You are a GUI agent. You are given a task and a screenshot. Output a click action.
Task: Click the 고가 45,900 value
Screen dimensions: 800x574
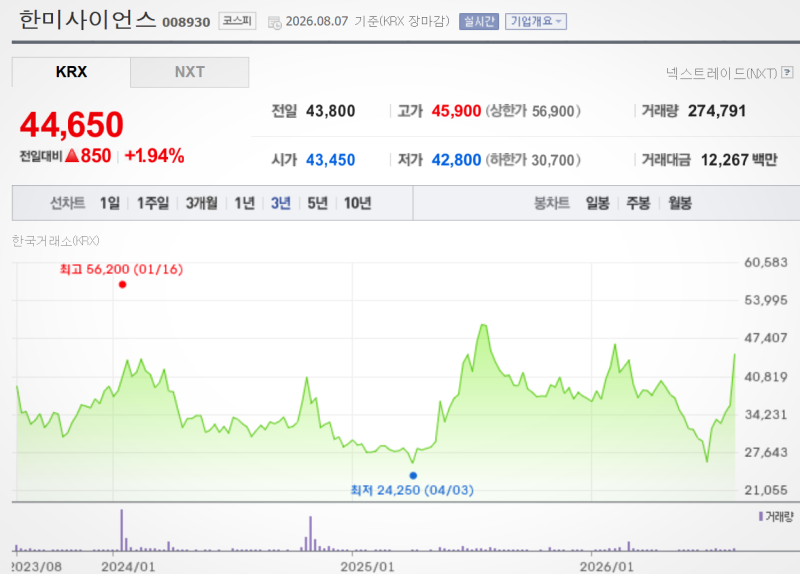pyautogui.click(x=456, y=111)
